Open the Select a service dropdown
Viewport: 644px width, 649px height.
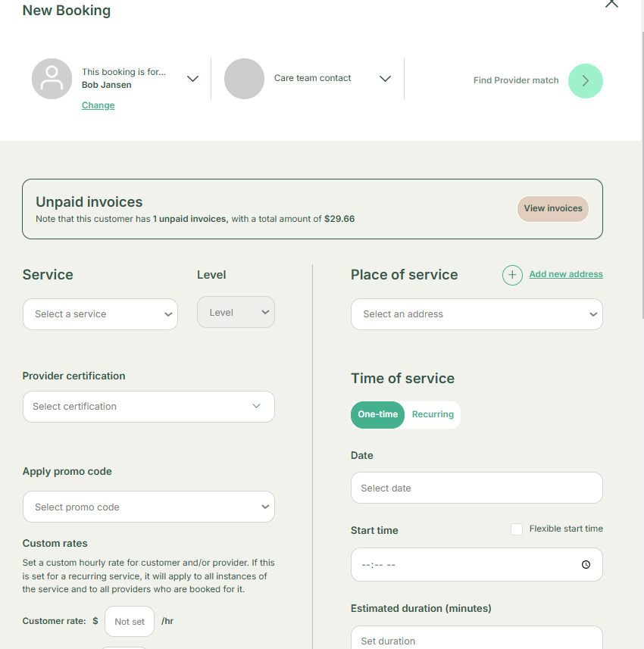tap(100, 314)
